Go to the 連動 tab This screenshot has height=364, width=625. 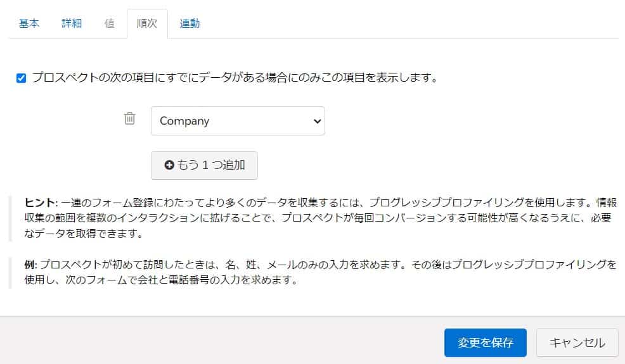click(x=190, y=23)
